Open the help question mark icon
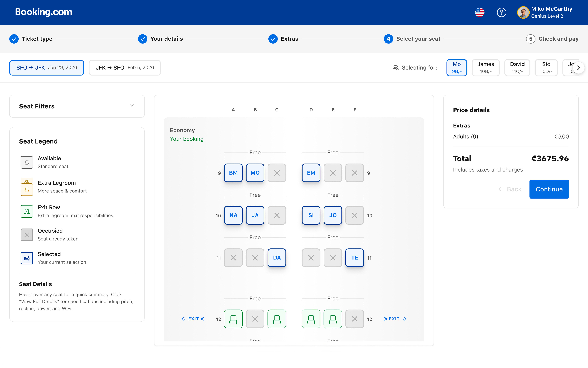This screenshot has width=588, height=368. pyautogui.click(x=502, y=12)
